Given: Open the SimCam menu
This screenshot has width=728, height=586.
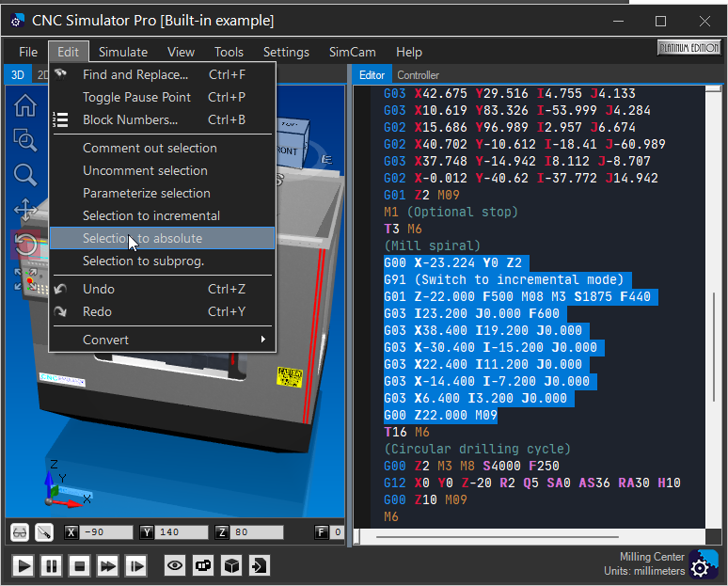Looking at the screenshot, I should click(353, 52).
